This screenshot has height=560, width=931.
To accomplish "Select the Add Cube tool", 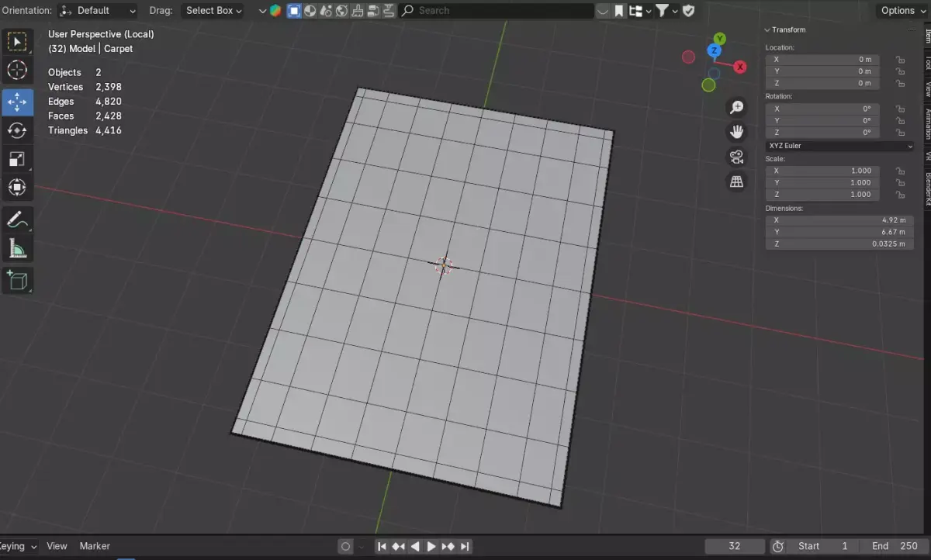I will point(17,280).
